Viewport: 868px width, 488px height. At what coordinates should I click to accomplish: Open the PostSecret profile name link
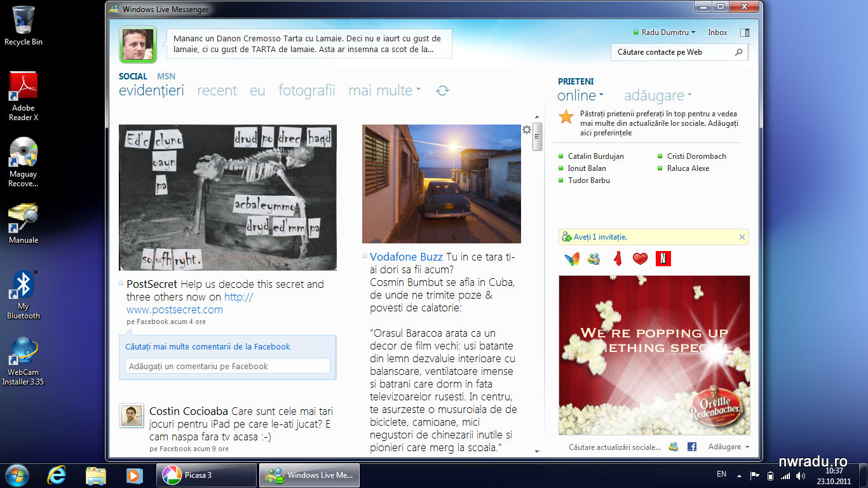coord(152,284)
